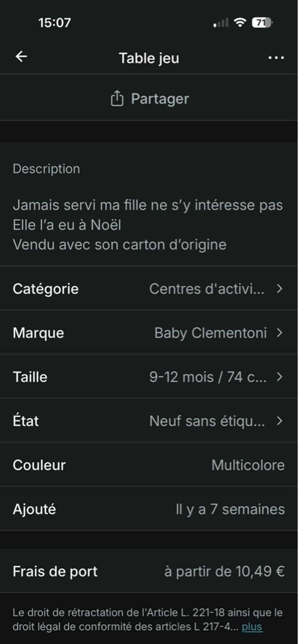This screenshot has width=298, height=644.
Task: Tap the chevron next to Catégorie
Action: [x=280, y=289]
